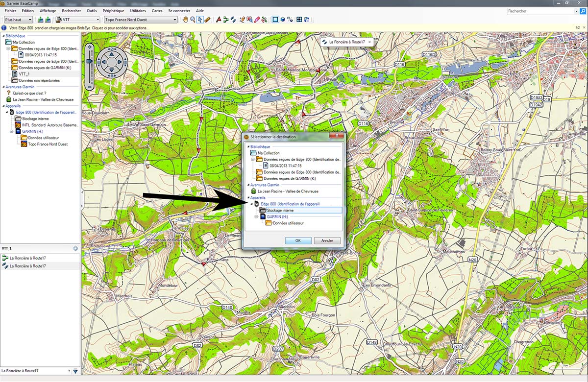This screenshot has width=588, height=382.
Task: Click Annuler to cancel the dialog
Action: click(327, 240)
